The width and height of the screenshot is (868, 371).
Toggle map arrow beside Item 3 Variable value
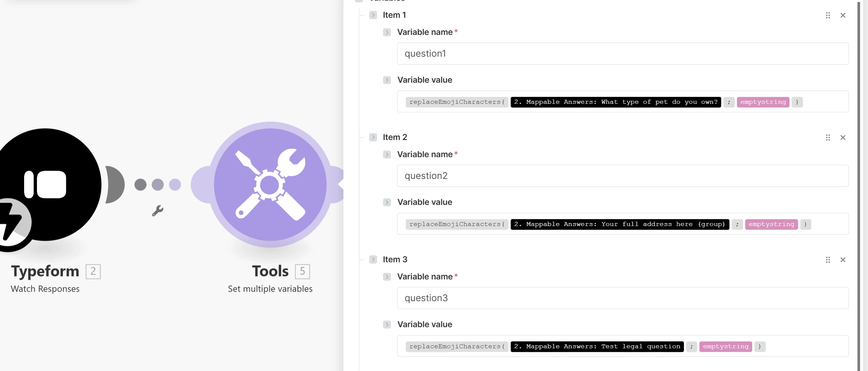(x=387, y=325)
